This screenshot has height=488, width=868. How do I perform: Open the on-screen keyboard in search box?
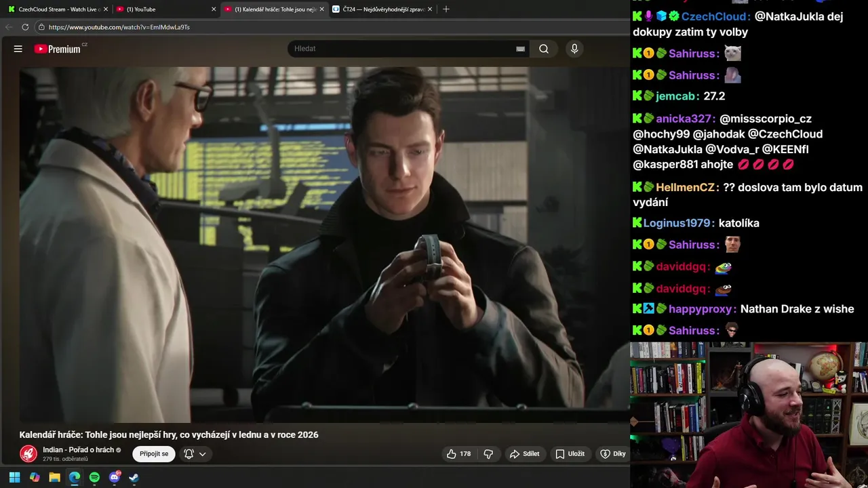(x=520, y=49)
